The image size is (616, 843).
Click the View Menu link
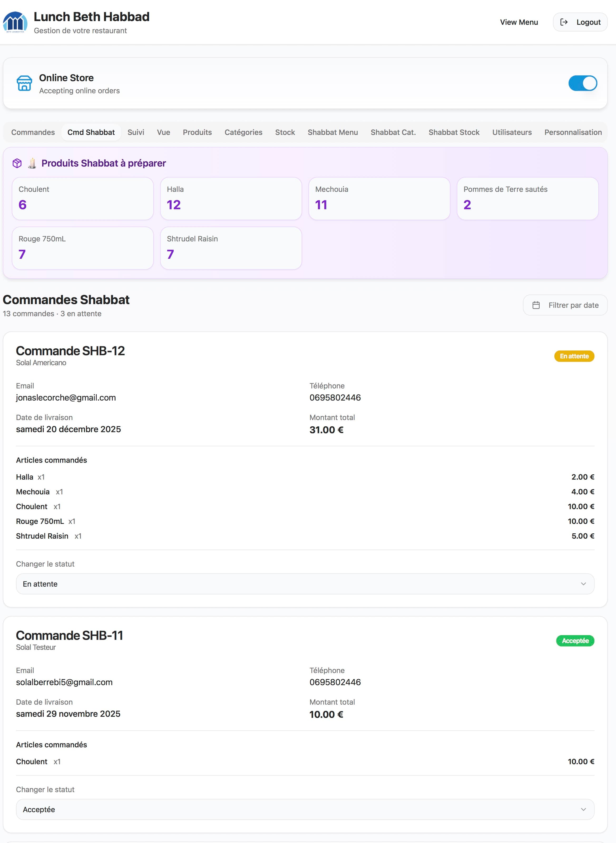pos(519,22)
